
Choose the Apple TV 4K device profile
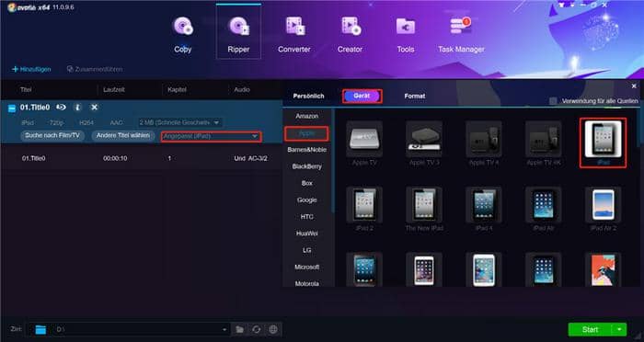click(x=544, y=142)
